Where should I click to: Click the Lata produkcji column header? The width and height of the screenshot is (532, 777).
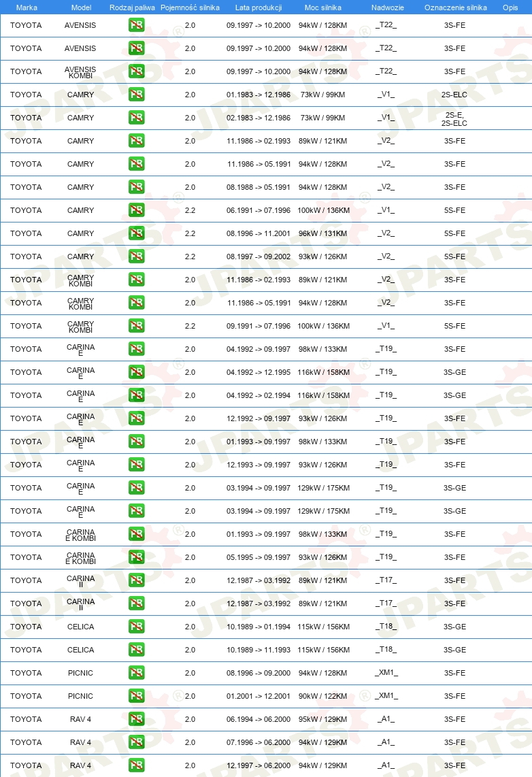(259, 7)
